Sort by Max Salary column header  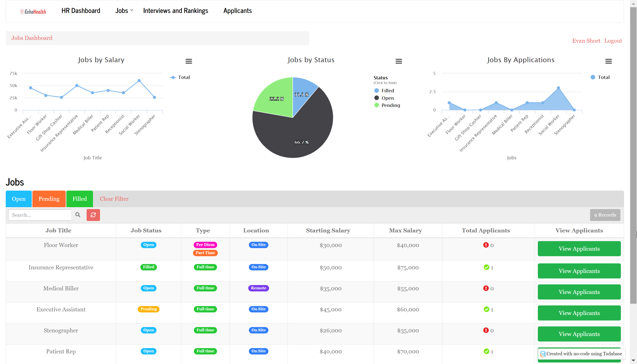pos(405,230)
